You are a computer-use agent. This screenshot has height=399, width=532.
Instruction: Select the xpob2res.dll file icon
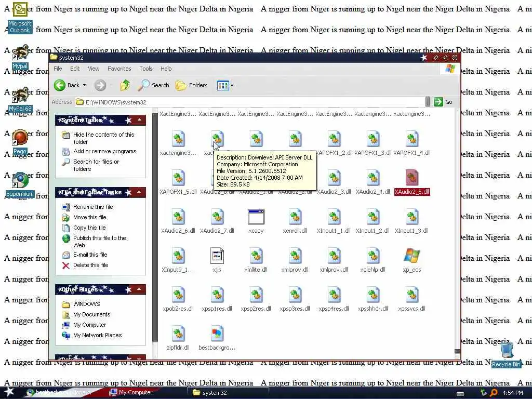[x=178, y=295]
